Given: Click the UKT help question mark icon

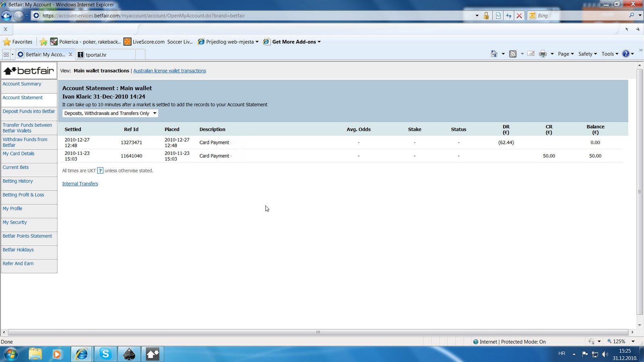Looking at the screenshot, I should tap(100, 171).
